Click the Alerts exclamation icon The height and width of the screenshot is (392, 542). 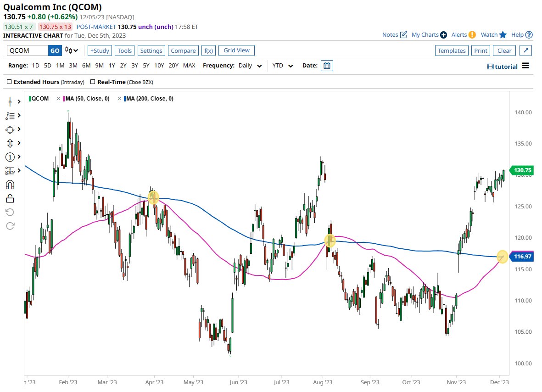(x=472, y=35)
